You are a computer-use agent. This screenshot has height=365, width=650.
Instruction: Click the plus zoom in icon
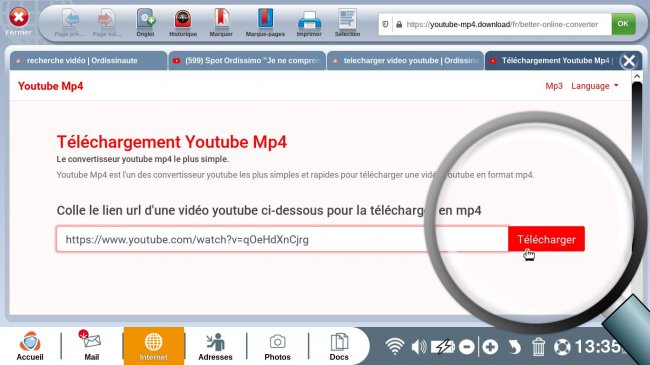coord(490,347)
